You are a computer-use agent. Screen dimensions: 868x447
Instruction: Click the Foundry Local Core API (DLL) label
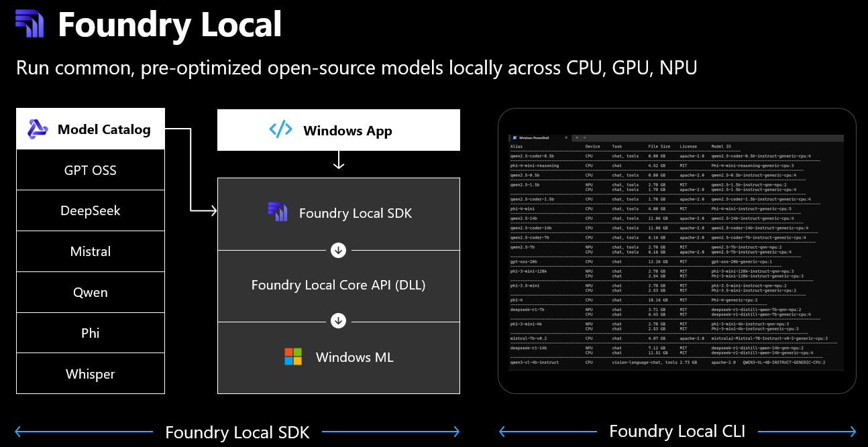(x=339, y=285)
